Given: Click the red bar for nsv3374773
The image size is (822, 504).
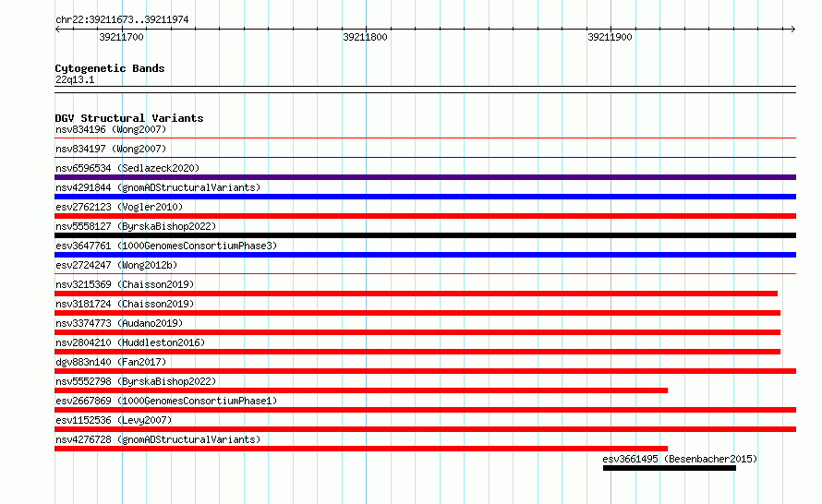Looking at the screenshot, I should coord(417,332).
